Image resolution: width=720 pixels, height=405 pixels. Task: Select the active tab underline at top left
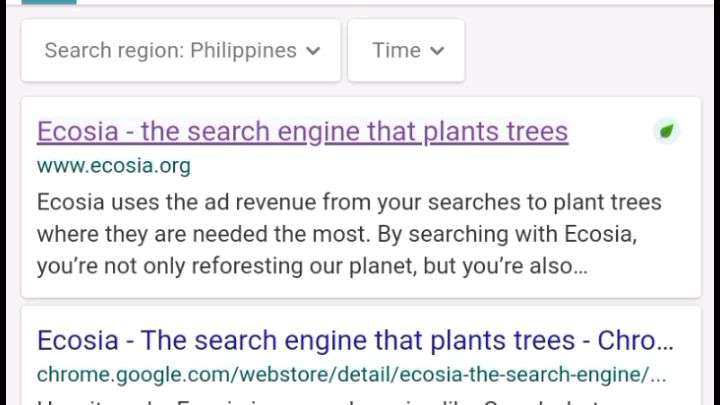pos(48,2)
